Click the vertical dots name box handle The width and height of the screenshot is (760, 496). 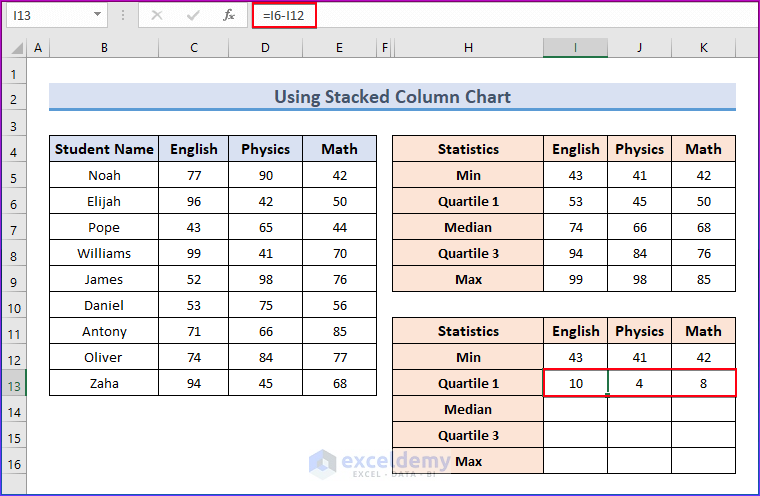point(123,15)
